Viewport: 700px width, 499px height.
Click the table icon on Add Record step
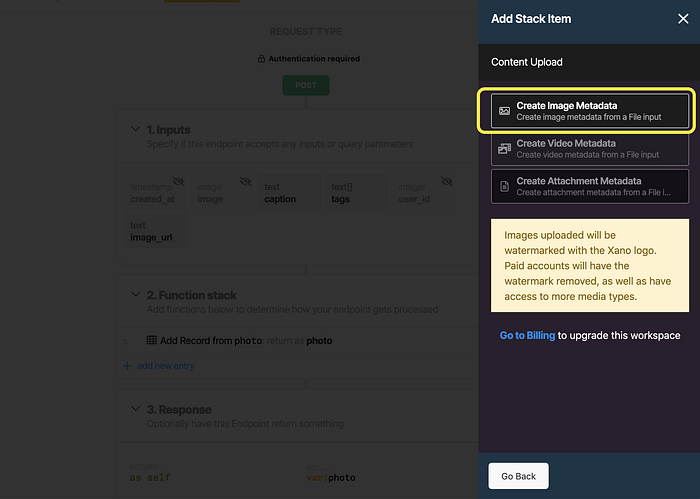152,340
